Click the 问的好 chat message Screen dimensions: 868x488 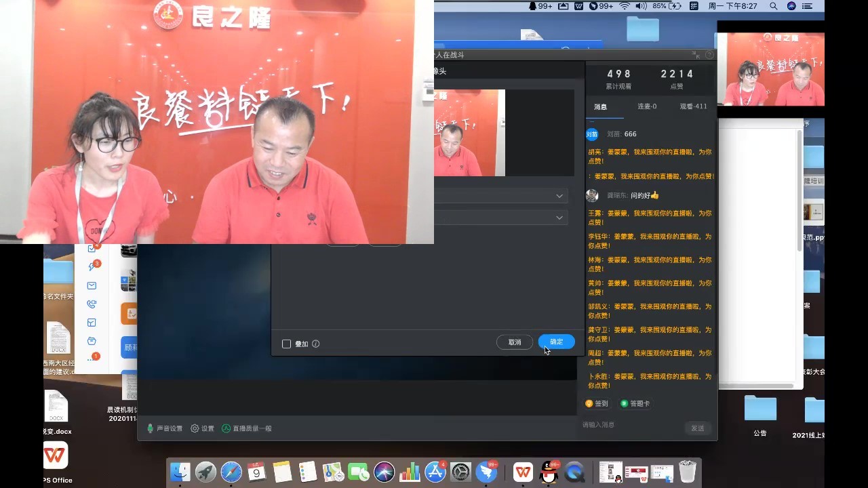click(x=645, y=195)
